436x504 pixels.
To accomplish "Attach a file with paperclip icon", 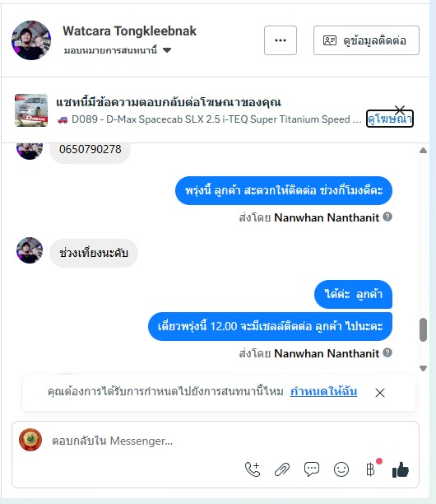I will click(282, 469).
